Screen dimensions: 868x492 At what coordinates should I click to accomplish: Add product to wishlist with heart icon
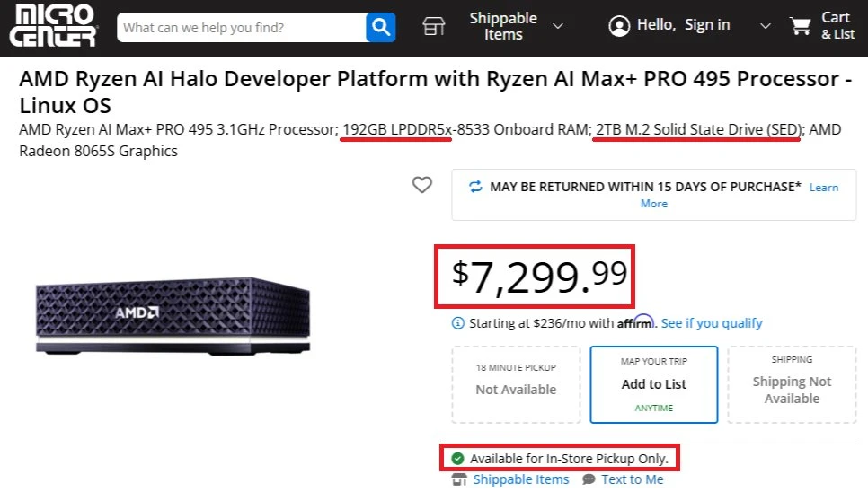point(421,185)
